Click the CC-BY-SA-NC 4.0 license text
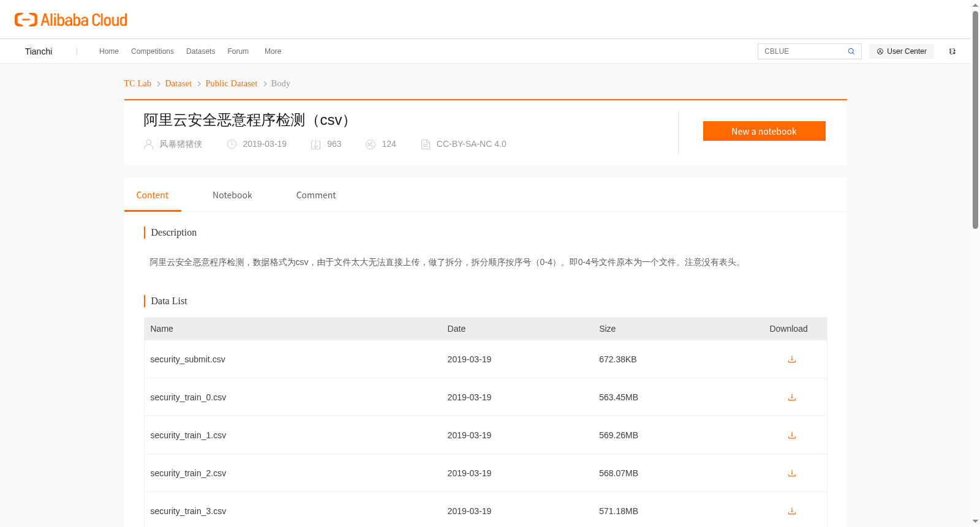Screen dimensions: 980x527 coord(472,144)
